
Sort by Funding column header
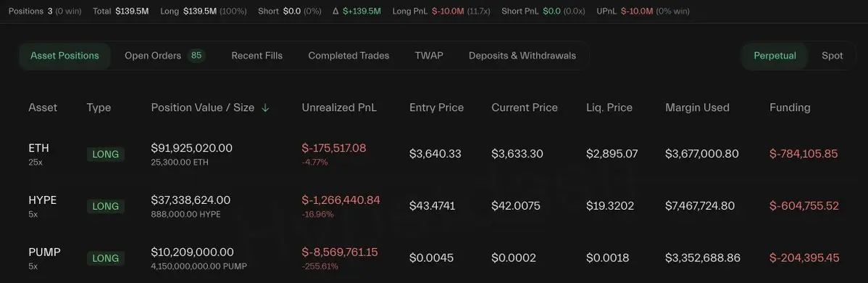[x=790, y=107]
